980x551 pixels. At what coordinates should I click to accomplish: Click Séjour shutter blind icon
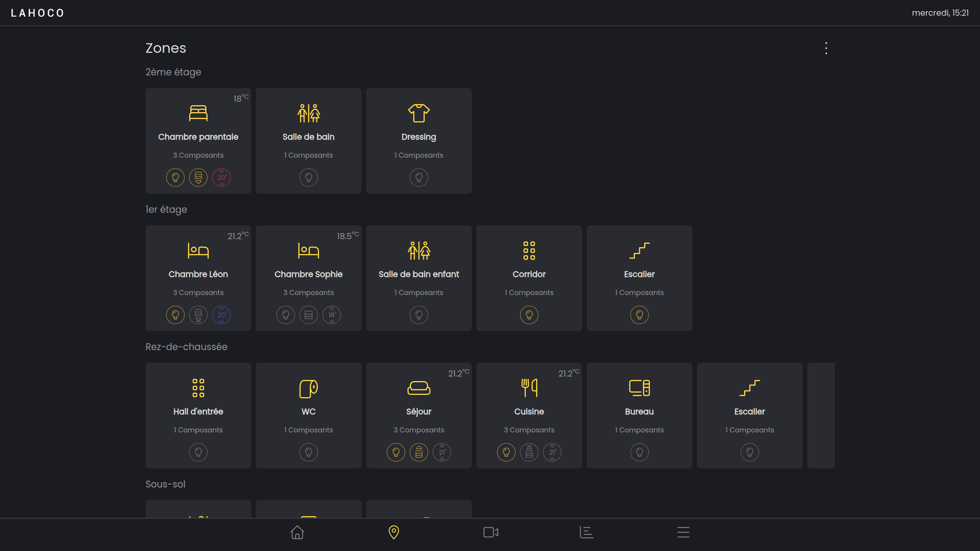tap(419, 452)
